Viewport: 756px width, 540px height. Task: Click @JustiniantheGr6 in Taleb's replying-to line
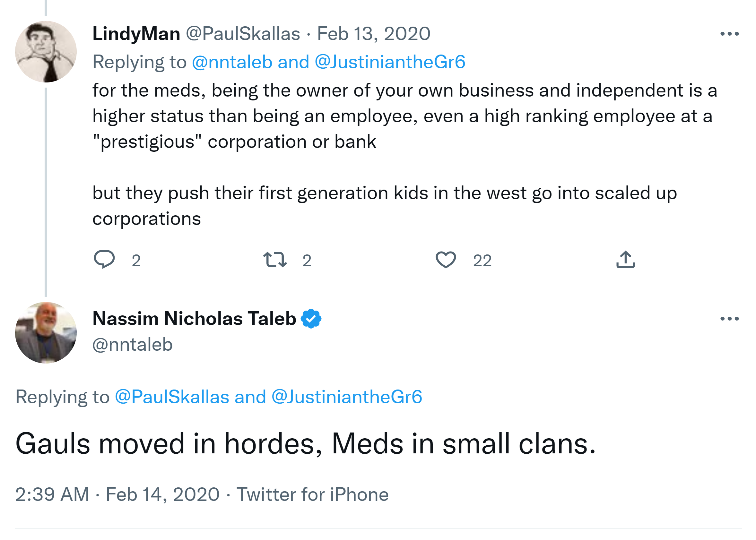(x=347, y=397)
